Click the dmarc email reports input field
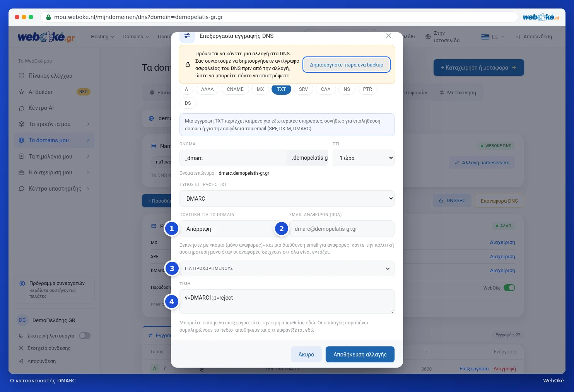This screenshot has width=574, height=392. pyautogui.click(x=342, y=229)
